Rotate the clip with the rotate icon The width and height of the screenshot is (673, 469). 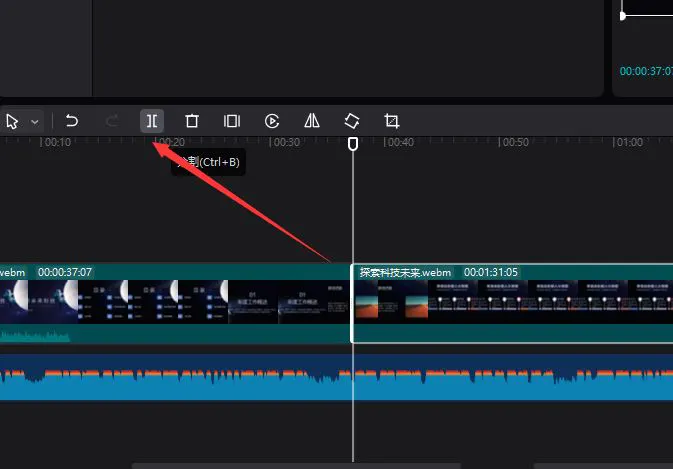tap(352, 121)
